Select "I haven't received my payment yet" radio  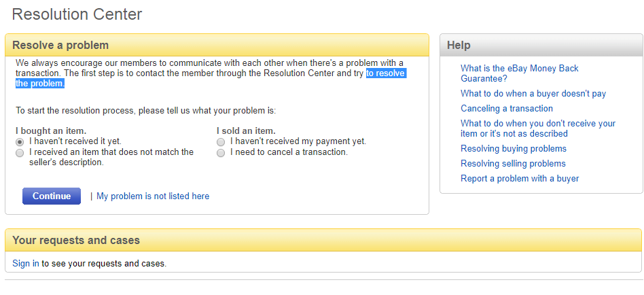pyautogui.click(x=221, y=142)
